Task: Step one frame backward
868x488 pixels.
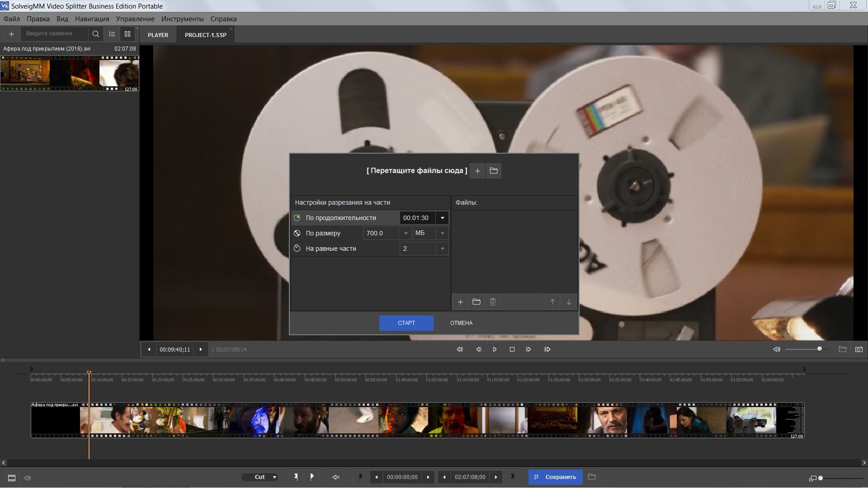Action: tap(479, 349)
